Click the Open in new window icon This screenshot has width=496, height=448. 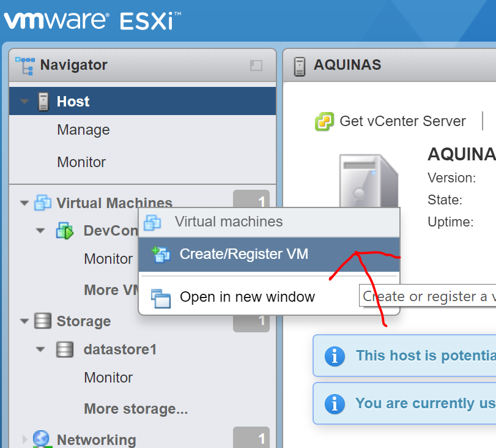click(161, 298)
